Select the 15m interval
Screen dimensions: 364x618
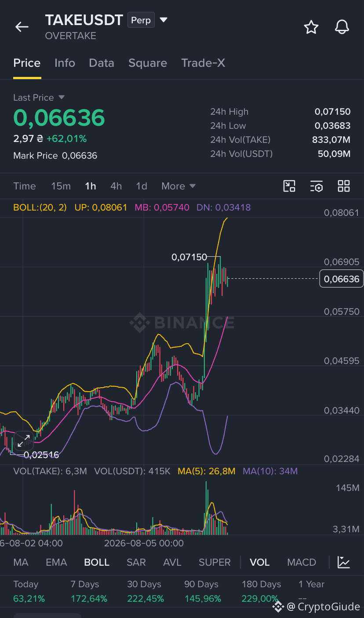[x=61, y=186]
